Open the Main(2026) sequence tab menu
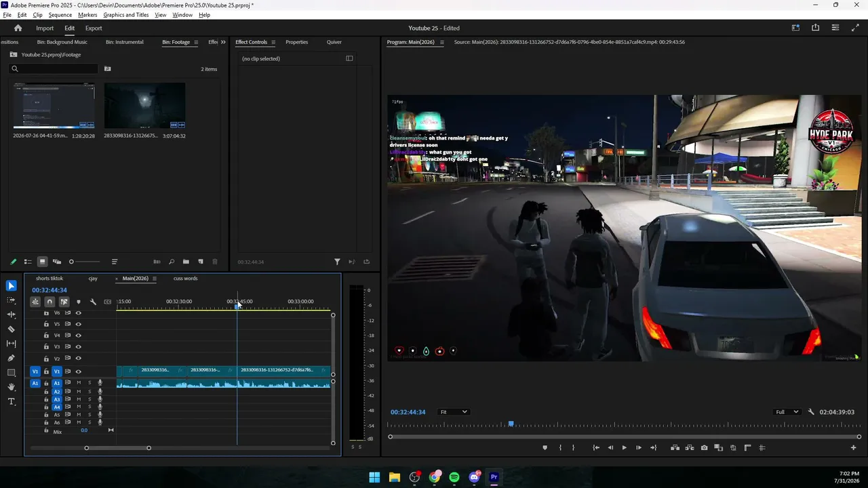This screenshot has width=868, height=488. [x=155, y=279]
